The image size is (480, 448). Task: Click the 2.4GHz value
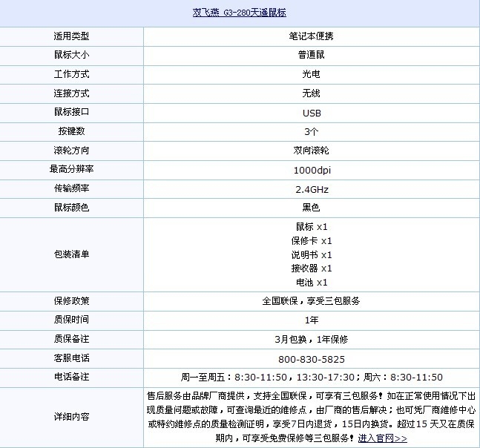(312, 189)
